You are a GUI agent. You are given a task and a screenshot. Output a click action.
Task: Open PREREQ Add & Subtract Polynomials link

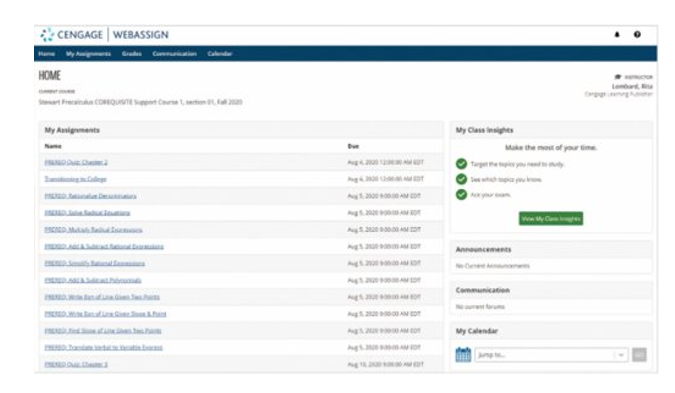tap(93, 280)
